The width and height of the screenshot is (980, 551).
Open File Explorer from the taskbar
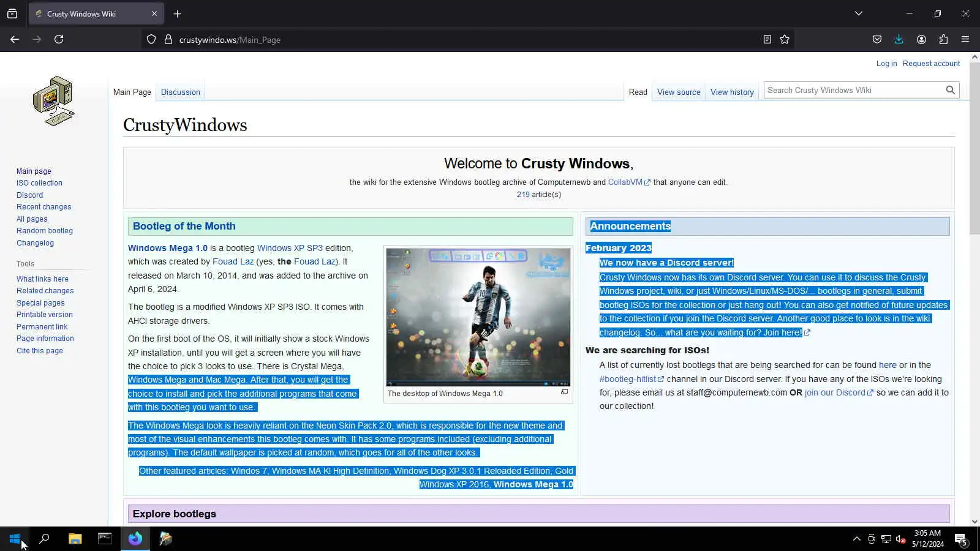[x=75, y=539]
